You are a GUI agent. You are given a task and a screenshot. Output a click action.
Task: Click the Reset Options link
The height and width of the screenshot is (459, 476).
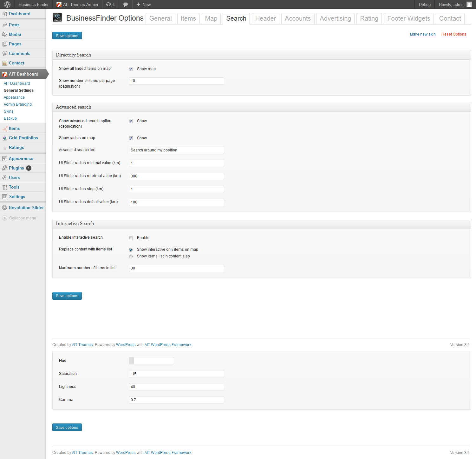[x=453, y=34]
